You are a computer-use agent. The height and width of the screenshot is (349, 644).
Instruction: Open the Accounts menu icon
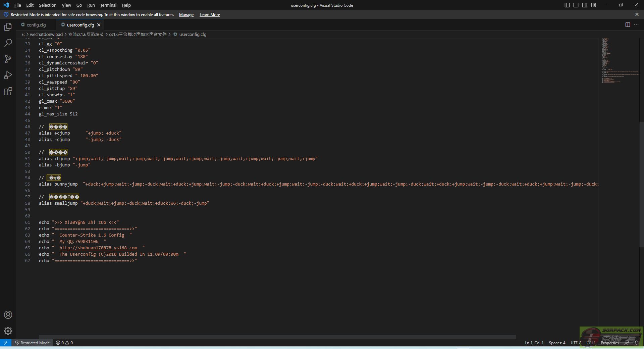coord(8,315)
